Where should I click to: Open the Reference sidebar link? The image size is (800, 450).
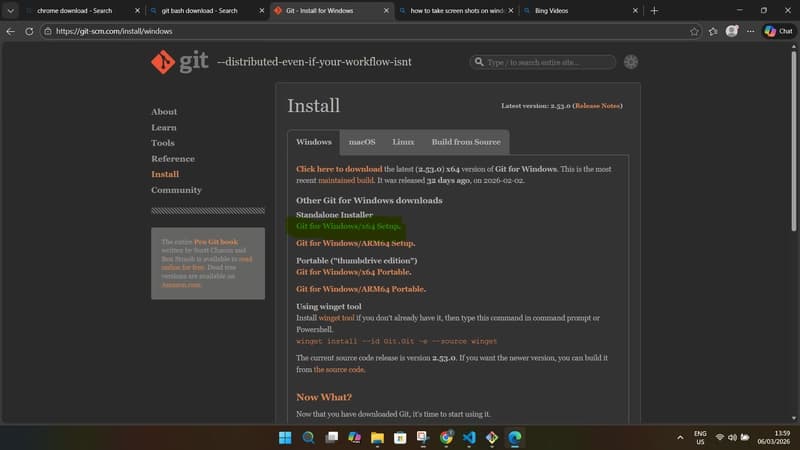tap(172, 159)
